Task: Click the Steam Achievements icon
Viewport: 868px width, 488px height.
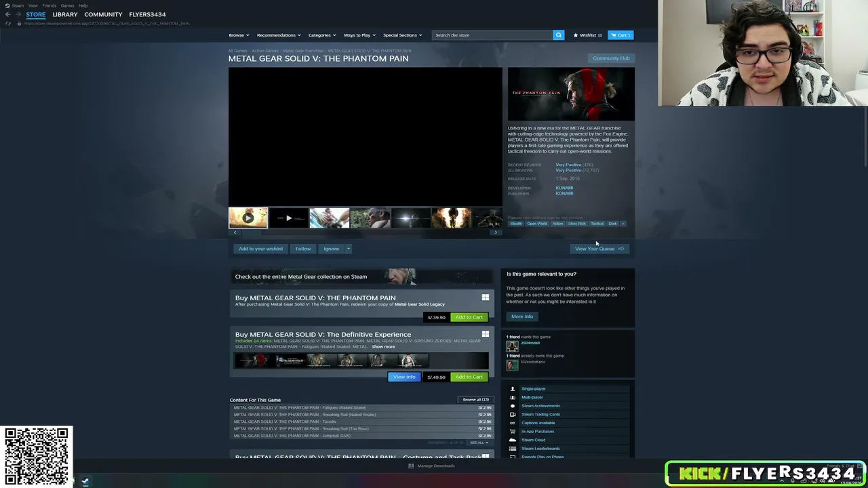Action: [513, 406]
